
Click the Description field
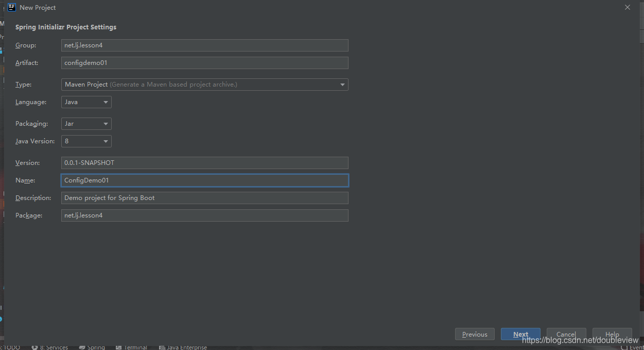point(204,198)
